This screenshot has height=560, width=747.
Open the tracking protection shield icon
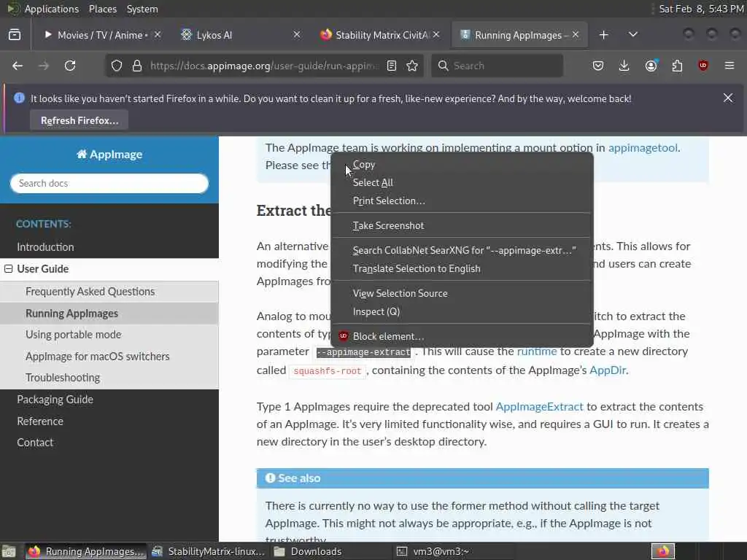pos(116,66)
